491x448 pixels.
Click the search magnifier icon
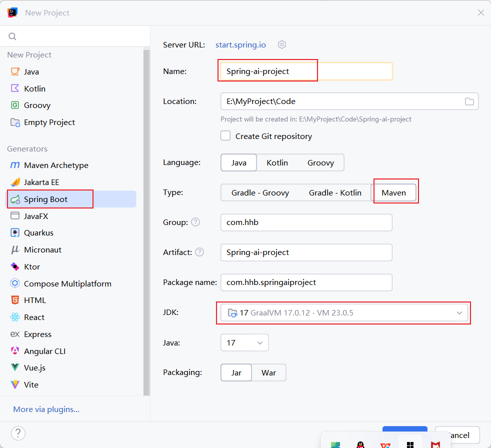[x=12, y=36]
